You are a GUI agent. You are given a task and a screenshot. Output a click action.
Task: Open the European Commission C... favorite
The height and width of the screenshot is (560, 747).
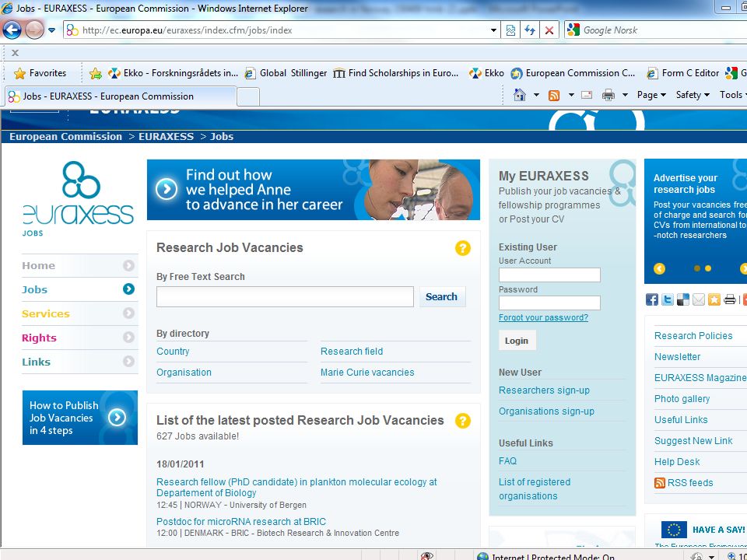tap(573, 73)
